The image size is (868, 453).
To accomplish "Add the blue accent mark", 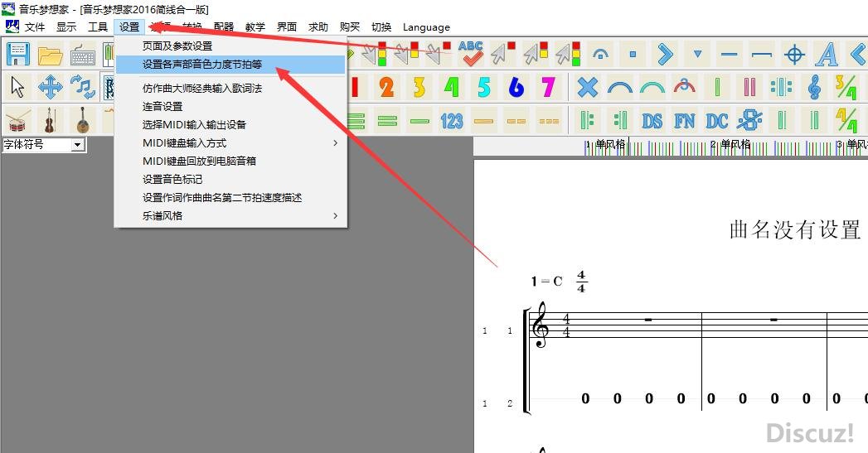I will [666, 54].
